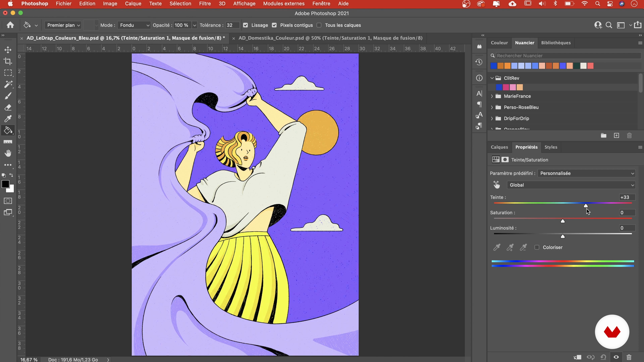Pick the add-to-sample eyedropper
The width and height of the screenshot is (644, 362).
pyautogui.click(x=510, y=247)
